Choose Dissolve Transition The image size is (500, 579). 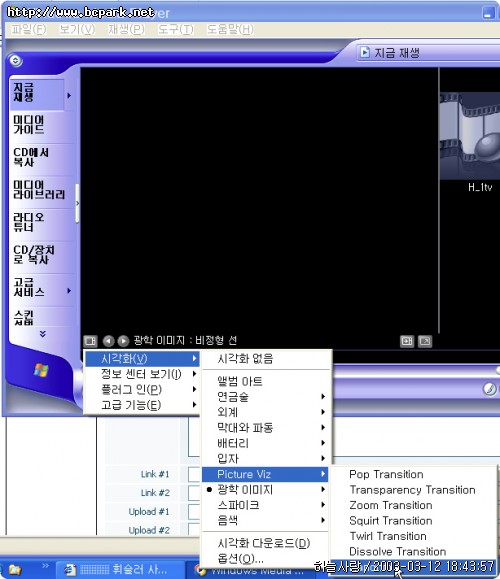413,552
